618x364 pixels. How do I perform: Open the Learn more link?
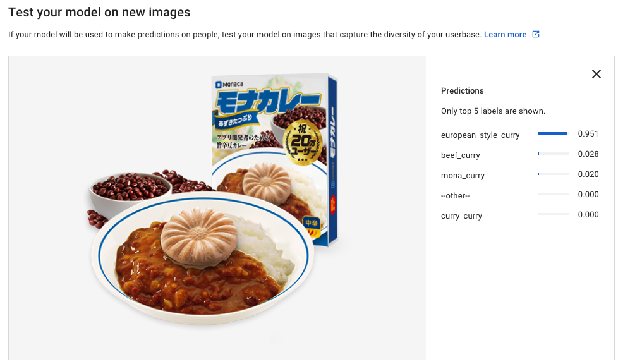(x=505, y=35)
